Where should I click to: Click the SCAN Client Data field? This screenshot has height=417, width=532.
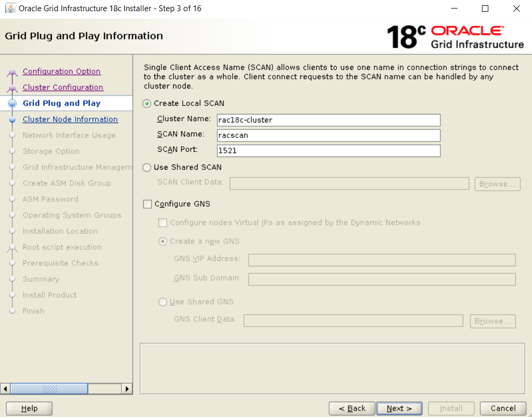[349, 184]
